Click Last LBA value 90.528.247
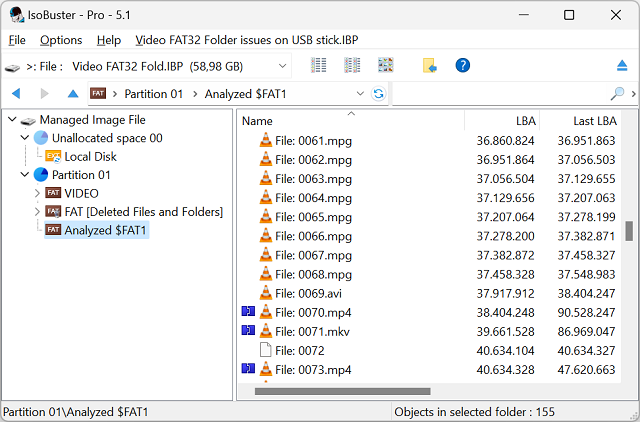 click(586, 313)
